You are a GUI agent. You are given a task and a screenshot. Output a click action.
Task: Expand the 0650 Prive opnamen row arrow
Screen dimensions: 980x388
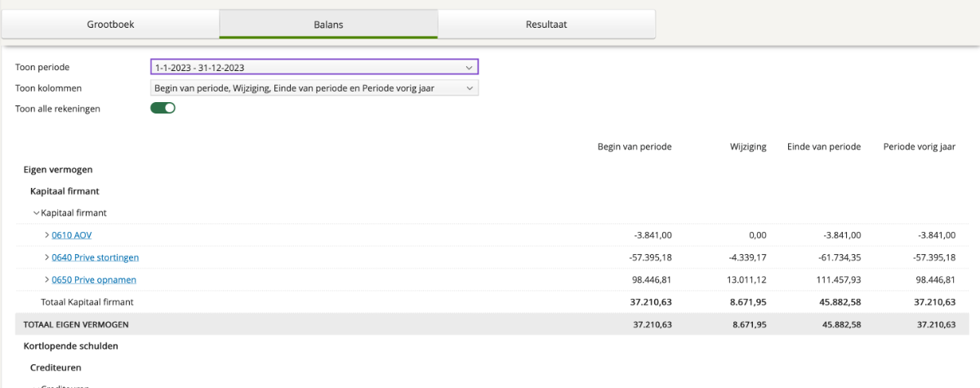tap(46, 280)
